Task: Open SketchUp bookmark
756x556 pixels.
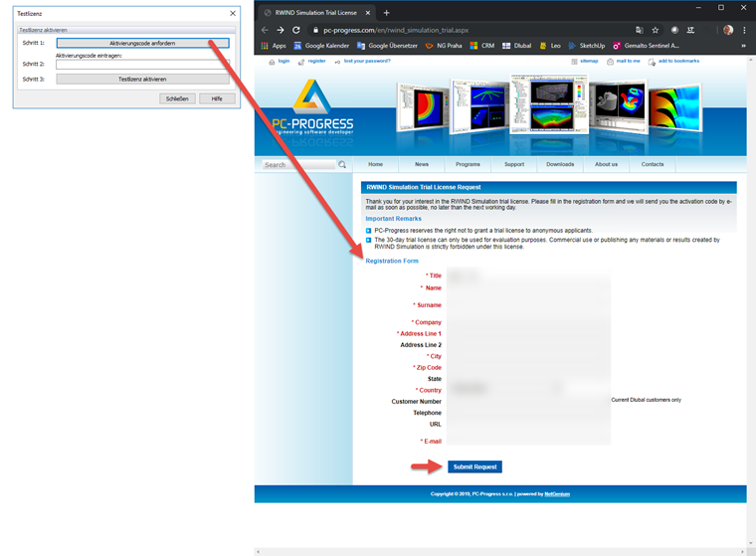Action: (x=587, y=46)
